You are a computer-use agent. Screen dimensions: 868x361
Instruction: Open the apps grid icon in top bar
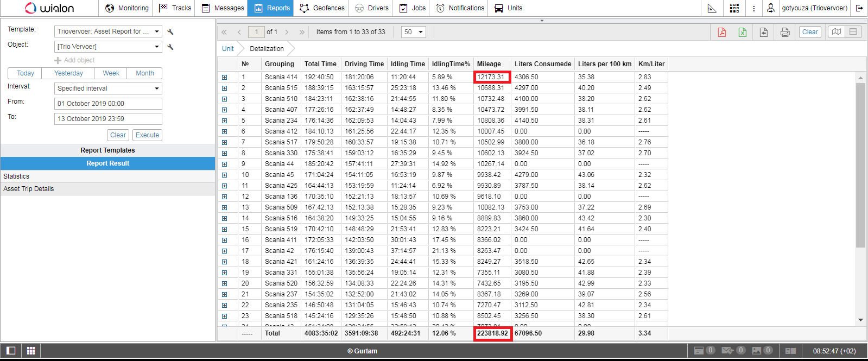734,8
